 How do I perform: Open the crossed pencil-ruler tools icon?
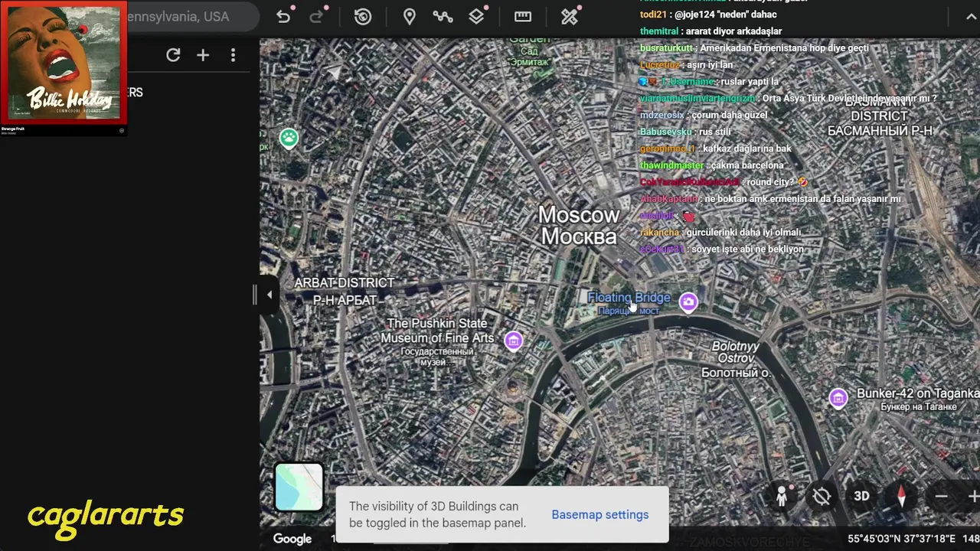click(x=570, y=17)
